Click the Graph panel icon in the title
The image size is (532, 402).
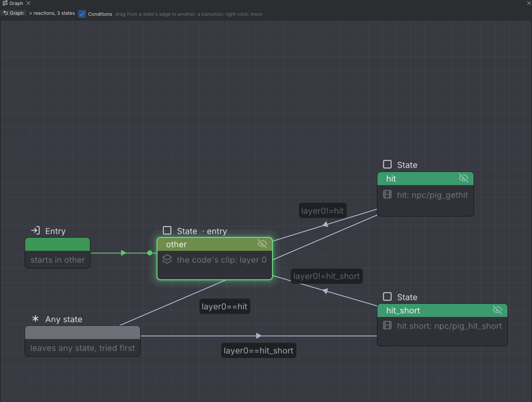pyautogui.click(x=5, y=3)
